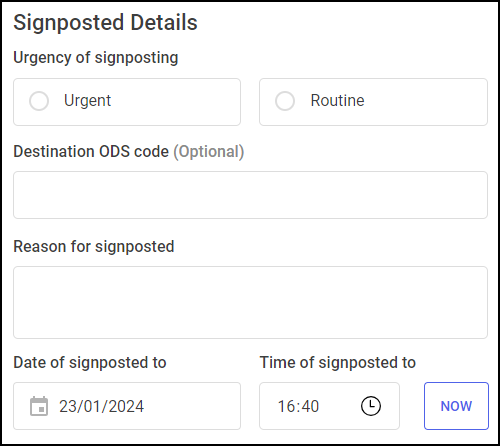Click the Signposted Details heading
Viewport: 500px width, 446px height.
[x=105, y=23]
